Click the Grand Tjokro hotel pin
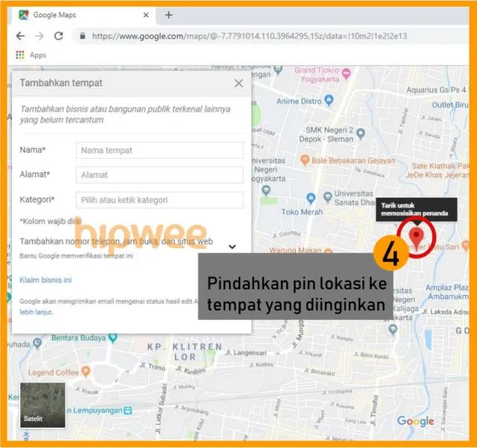Image resolution: width=477 pixels, height=448 pixels. (x=347, y=73)
